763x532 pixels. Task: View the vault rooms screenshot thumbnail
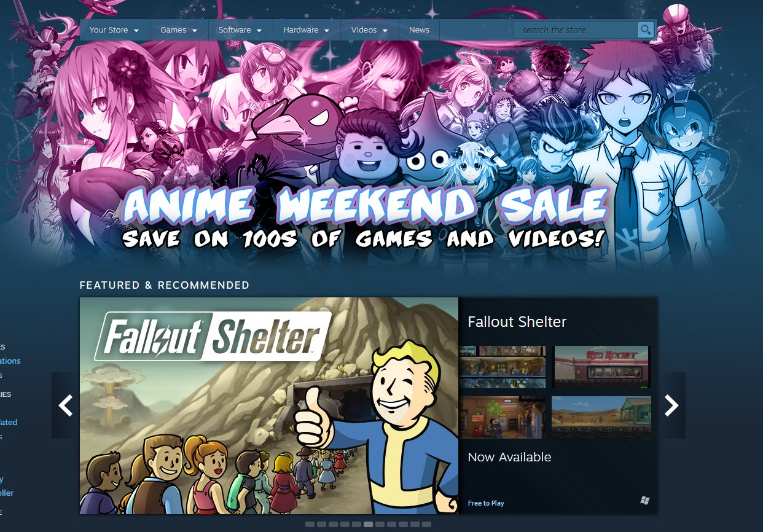[502, 367]
